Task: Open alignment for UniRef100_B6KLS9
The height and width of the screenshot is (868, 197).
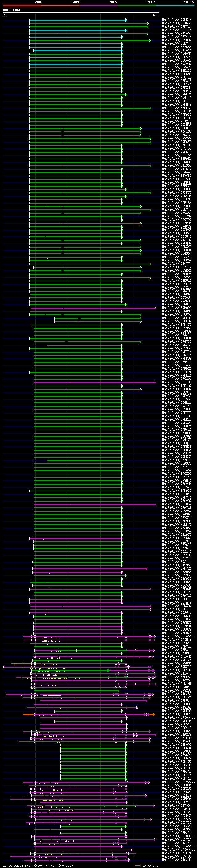Action: click(177, 676)
